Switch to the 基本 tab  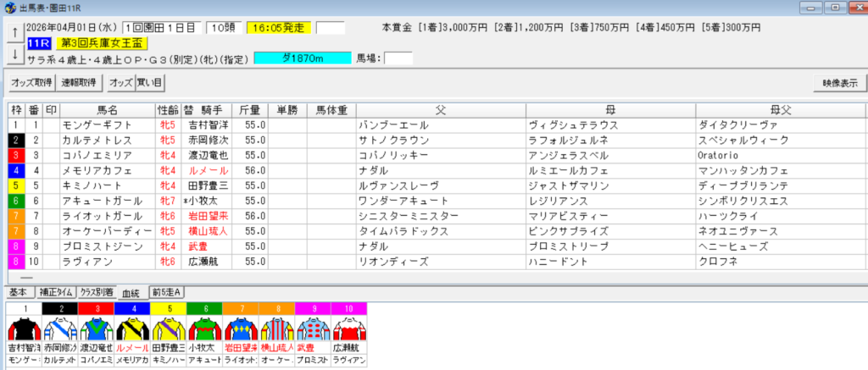[x=19, y=292]
